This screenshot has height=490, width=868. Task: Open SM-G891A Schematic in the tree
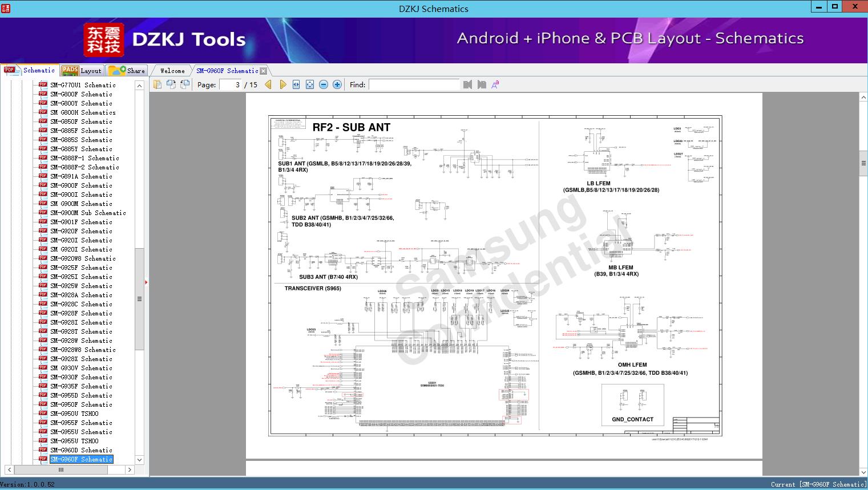click(81, 176)
